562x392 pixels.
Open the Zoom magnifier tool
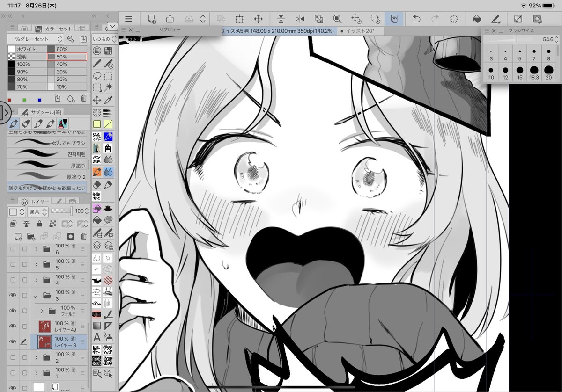click(x=337, y=18)
